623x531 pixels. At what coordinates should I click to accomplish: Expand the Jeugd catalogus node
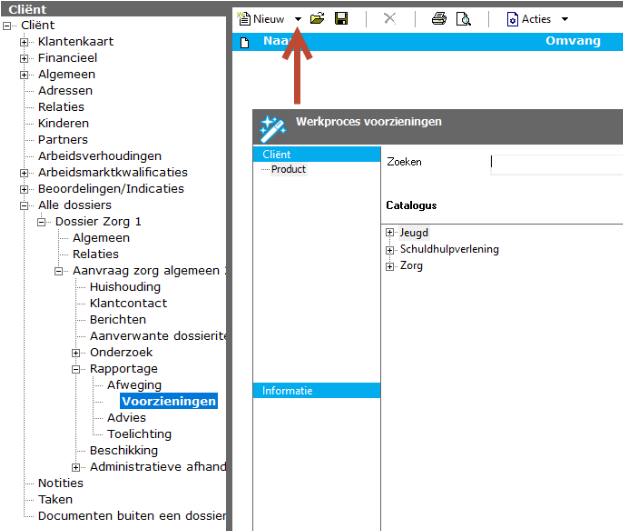[x=391, y=233]
